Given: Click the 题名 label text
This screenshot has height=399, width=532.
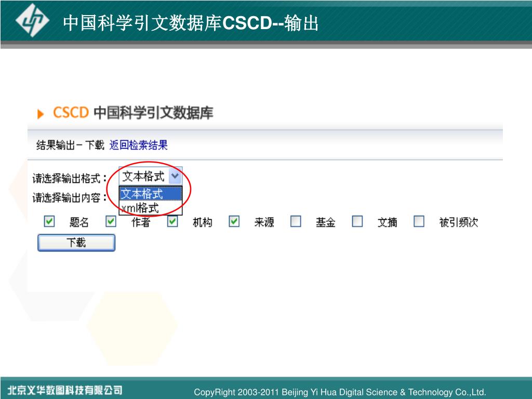Looking at the screenshot, I should (79, 222).
